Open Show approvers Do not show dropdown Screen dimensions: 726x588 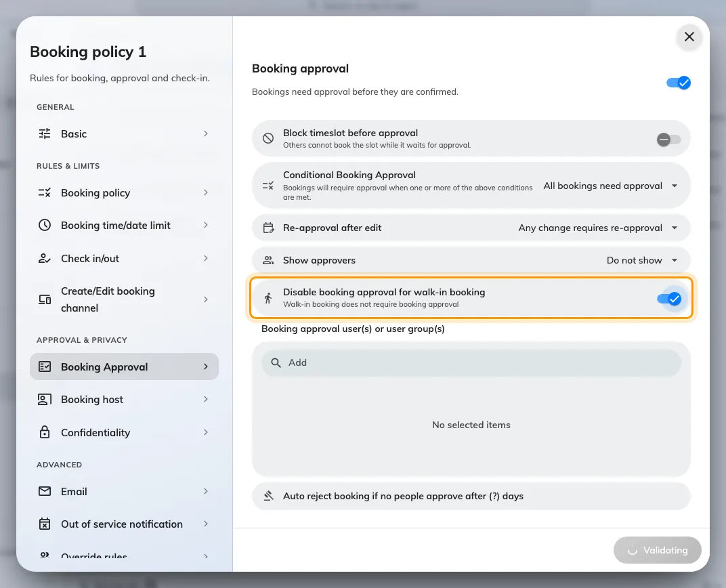[x=642, y=260]
